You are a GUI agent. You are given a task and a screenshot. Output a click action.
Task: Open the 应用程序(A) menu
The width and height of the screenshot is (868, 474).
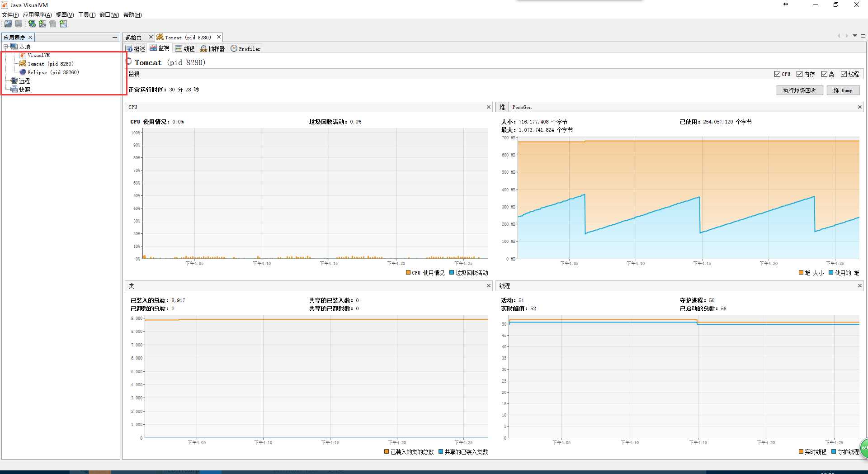click(x=38, y=15)
